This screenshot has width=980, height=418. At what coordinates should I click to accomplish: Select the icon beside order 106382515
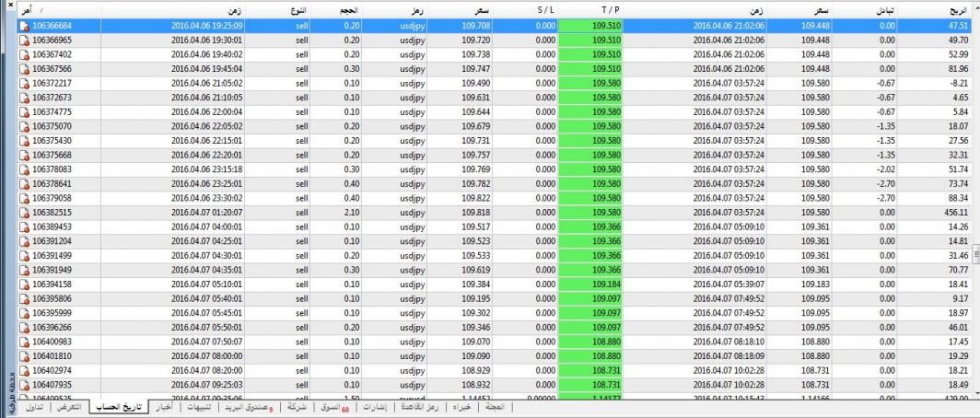click(24, 213)
